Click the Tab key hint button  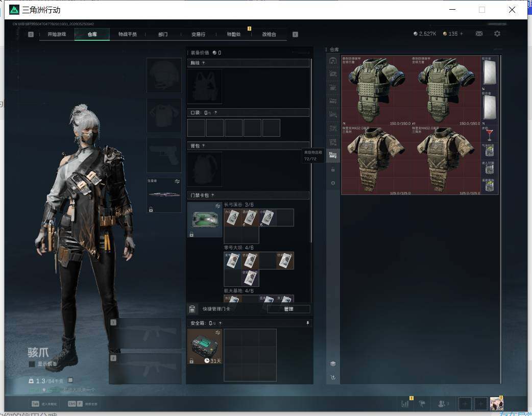35,404
